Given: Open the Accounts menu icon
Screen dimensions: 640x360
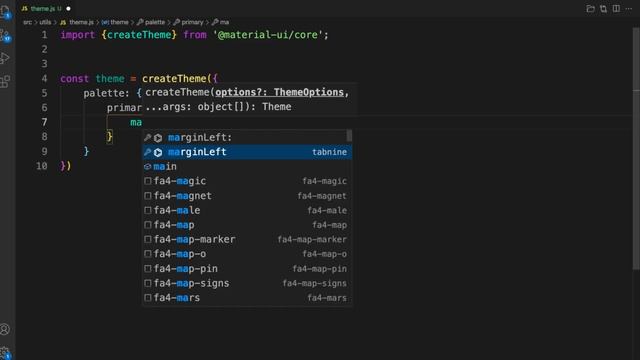Looking at the screenshot, I should click(x=5, y=329).
